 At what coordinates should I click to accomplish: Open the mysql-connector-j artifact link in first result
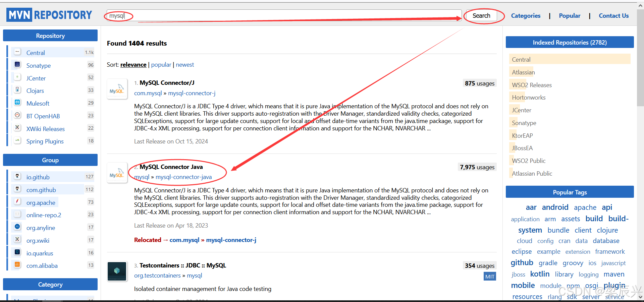point(192,93)
